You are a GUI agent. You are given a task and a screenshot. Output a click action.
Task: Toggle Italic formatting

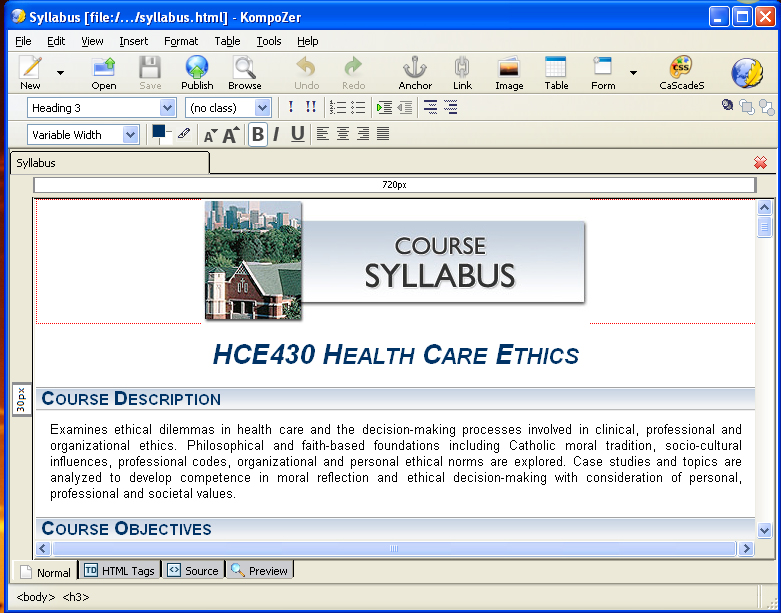click(x=276, y=134)
